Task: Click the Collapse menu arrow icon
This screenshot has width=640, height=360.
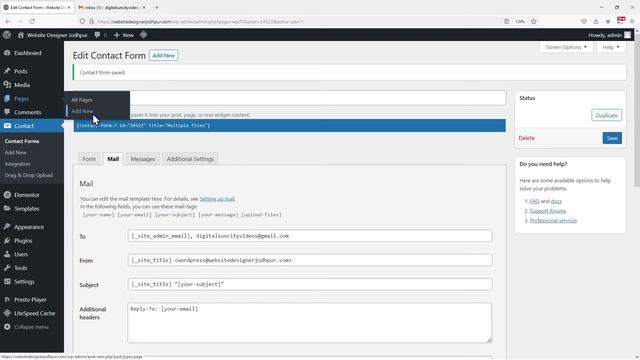Action: [7, 327]
